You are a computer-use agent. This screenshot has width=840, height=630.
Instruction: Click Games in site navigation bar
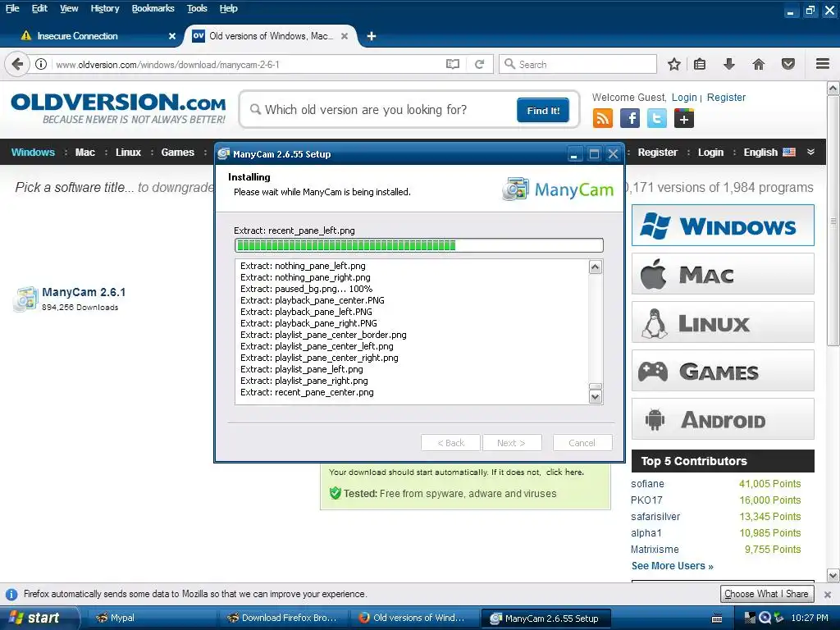pyautogui.click(x=178, y=152)
